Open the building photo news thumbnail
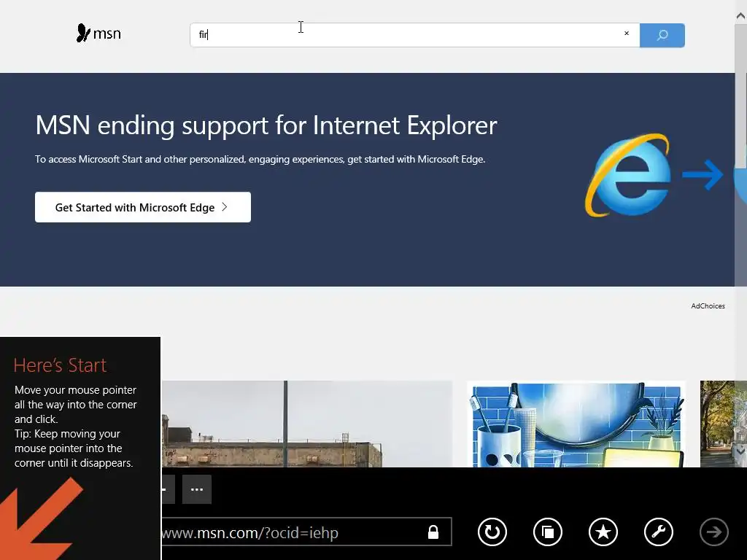Viewport: 747px width, 560px height. coord(307,424)
